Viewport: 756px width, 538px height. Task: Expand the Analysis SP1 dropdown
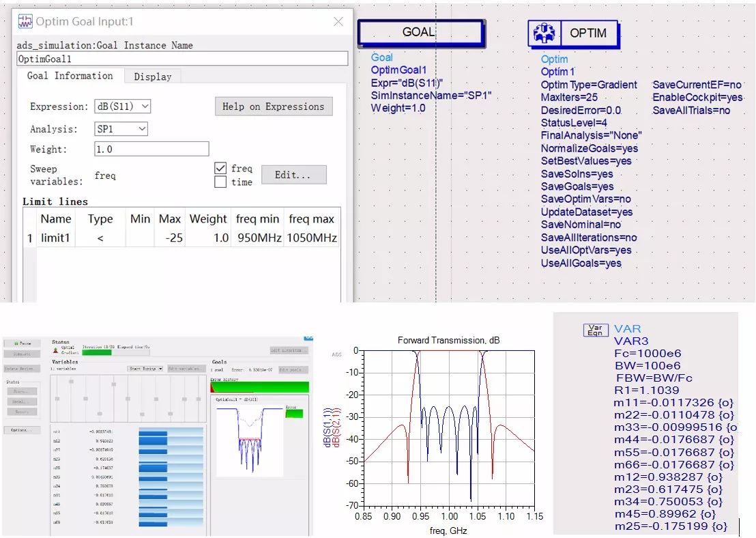click(x=121, y=128)
